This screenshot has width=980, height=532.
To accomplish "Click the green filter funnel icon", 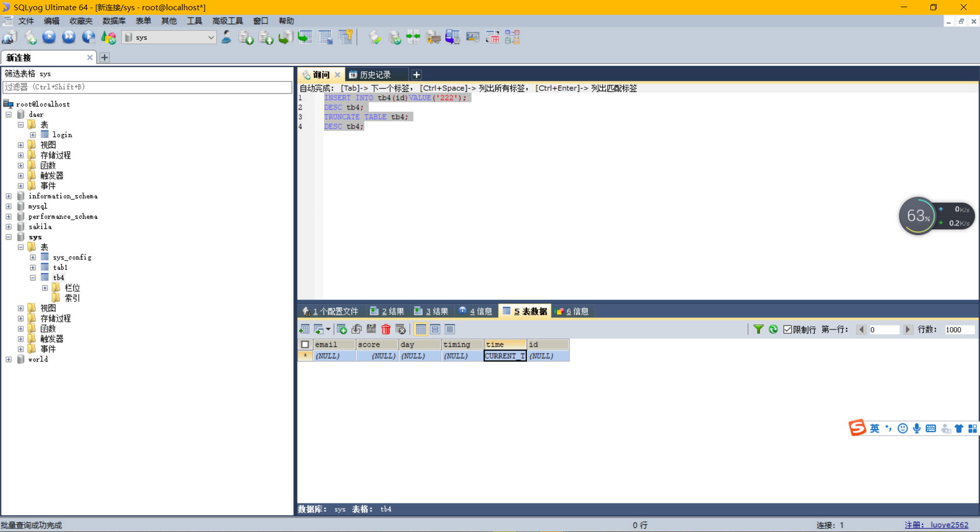I will pos(758,330).
